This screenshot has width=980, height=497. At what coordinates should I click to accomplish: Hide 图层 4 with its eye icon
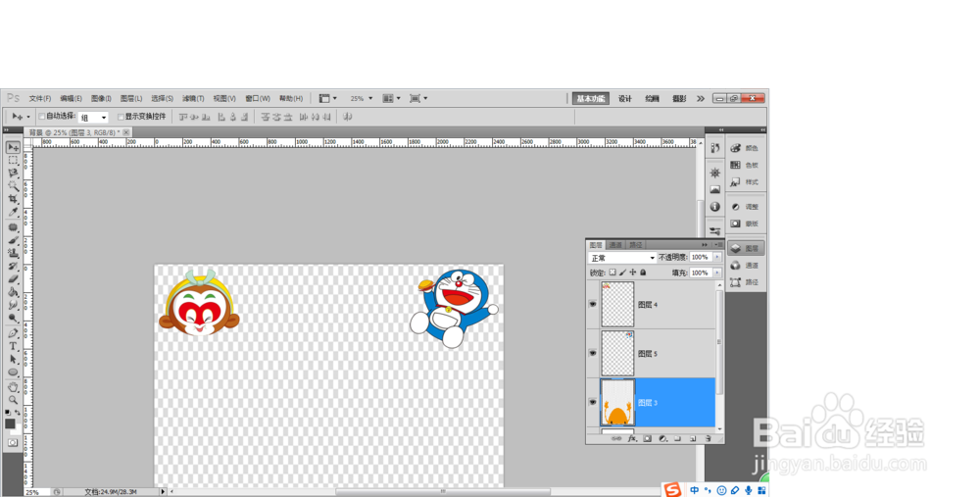(x=593, y=305)
